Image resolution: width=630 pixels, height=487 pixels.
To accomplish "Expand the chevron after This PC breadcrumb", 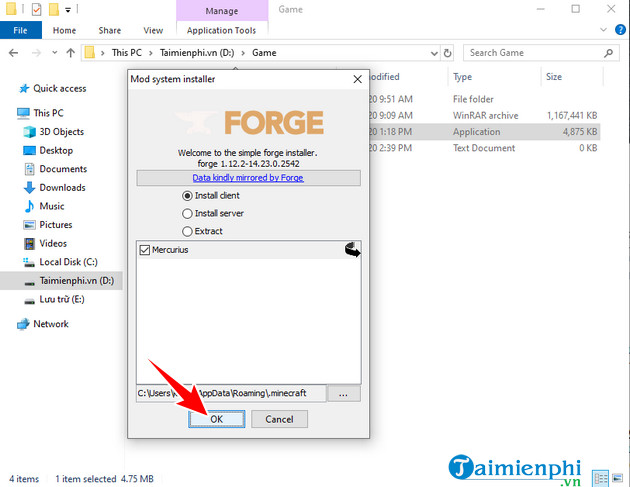I will coord(151,53).
